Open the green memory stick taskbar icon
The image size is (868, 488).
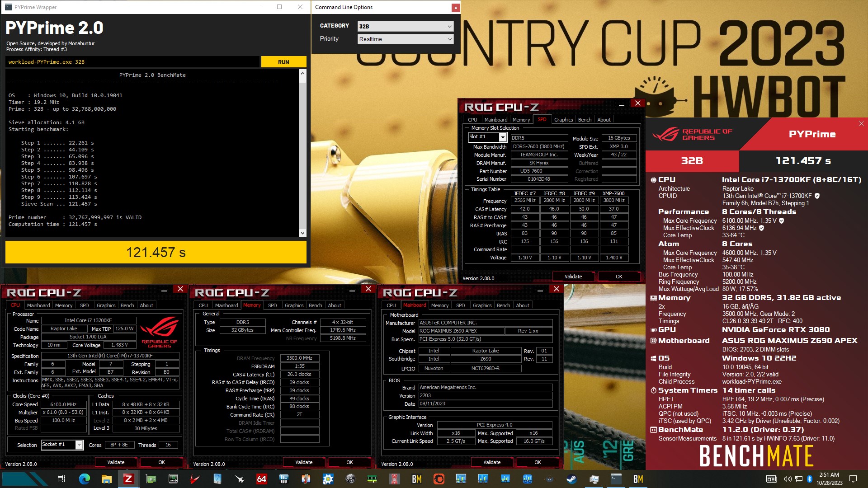[x=372, y=479]
